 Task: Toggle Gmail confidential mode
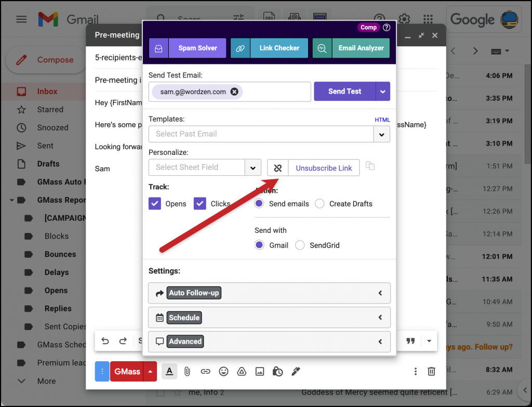pyautogui.click(x=277, y=371)
